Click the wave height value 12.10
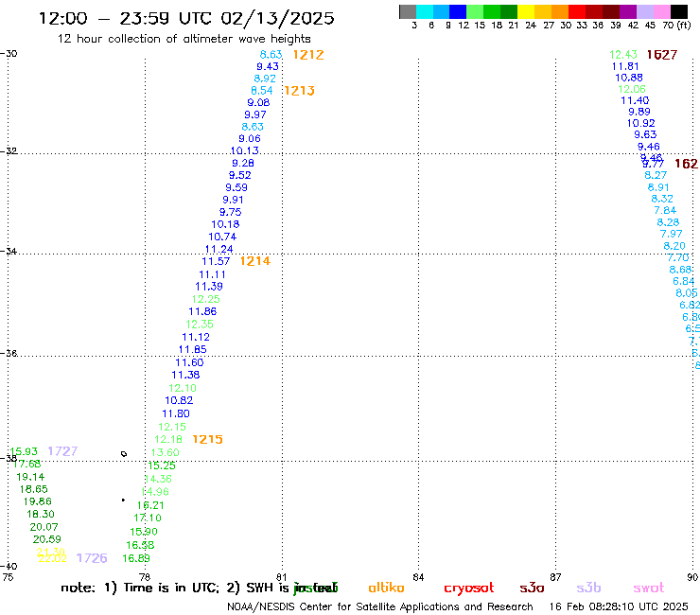Screen dimensions: 700x615 coord(183,388)
